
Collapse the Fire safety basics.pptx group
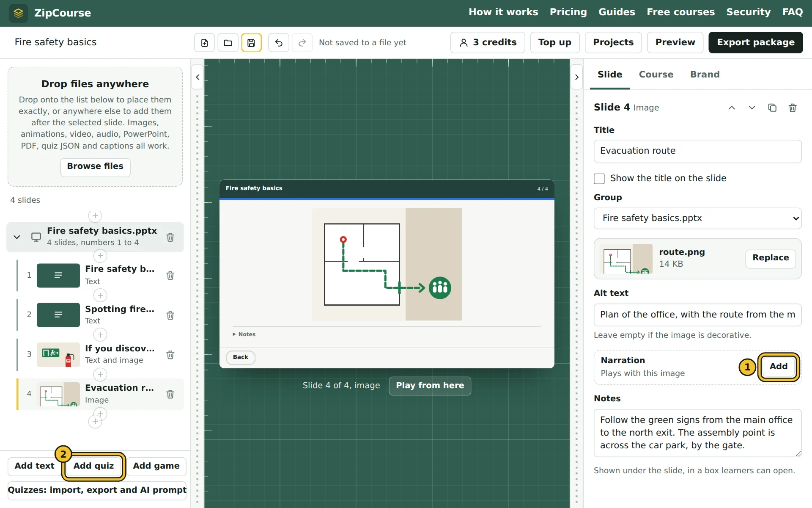pos(17,237)
